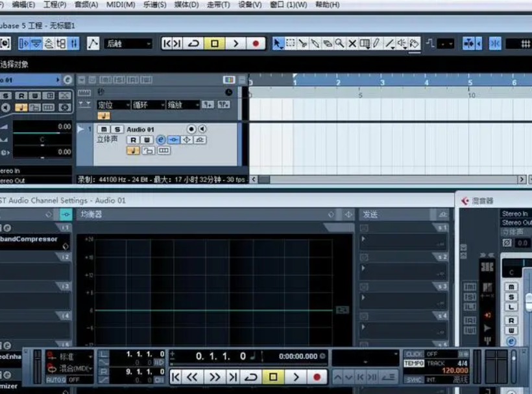Select the Range Selection tool
This screenshot has width=532, height=394.
[x=291, y=43]
